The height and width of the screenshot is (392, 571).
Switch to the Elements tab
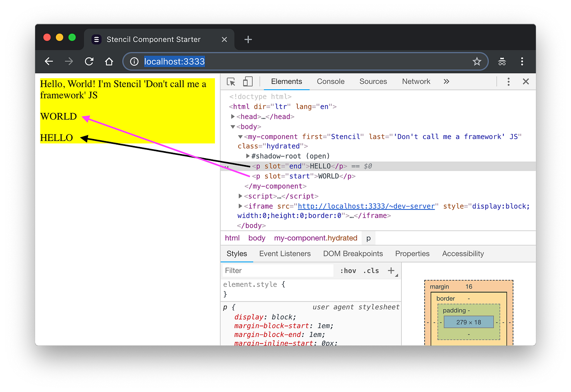(x=287, y=81)
